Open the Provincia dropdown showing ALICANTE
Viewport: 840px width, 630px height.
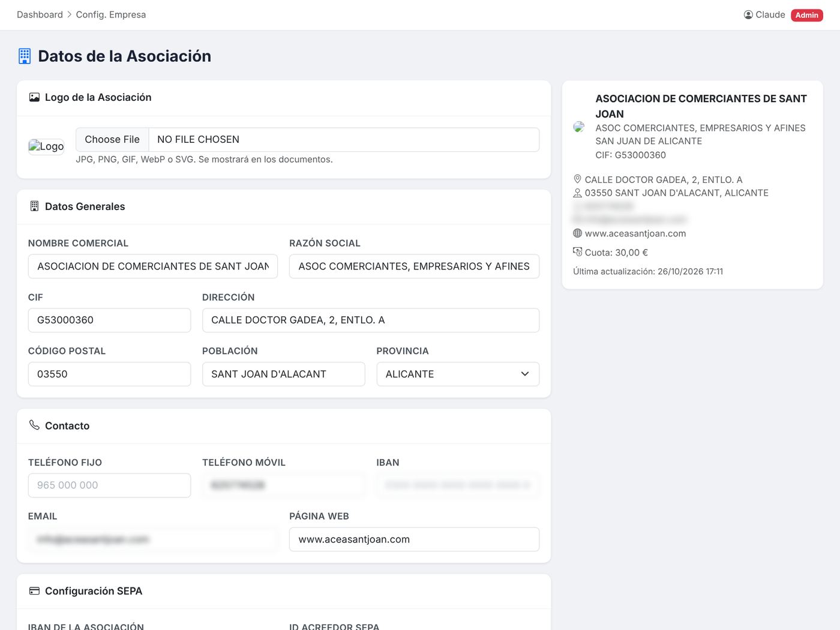[458, 374]
